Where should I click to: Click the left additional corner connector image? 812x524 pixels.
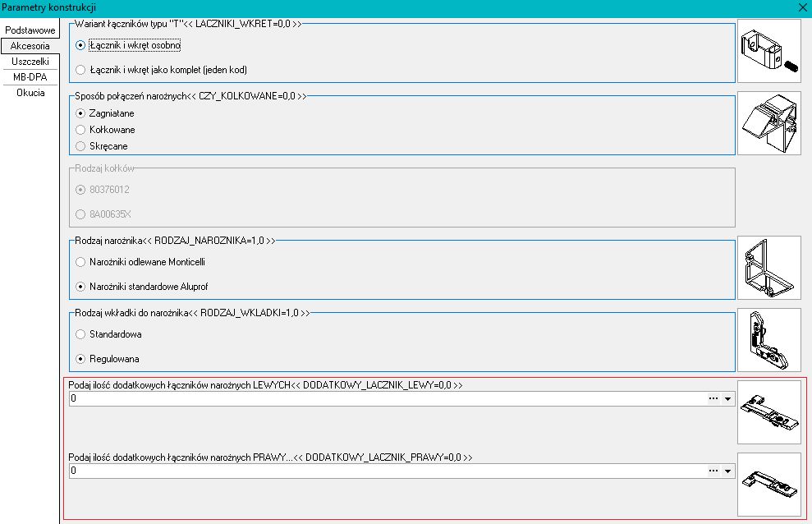point(768,412)
